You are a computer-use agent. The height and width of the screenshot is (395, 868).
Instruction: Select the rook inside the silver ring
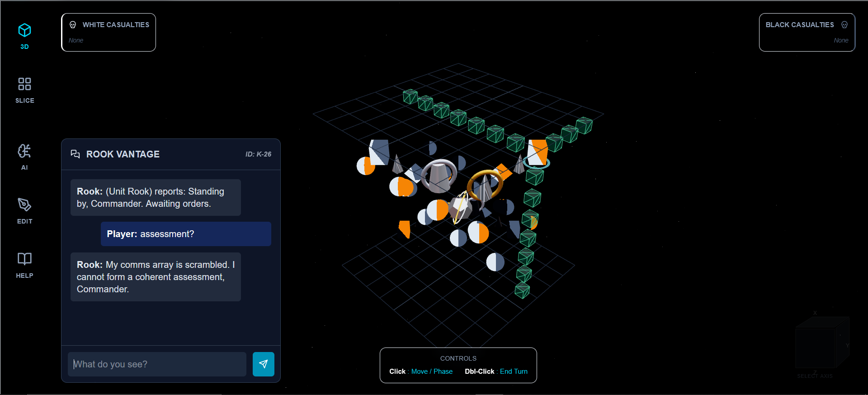[439, 176]
